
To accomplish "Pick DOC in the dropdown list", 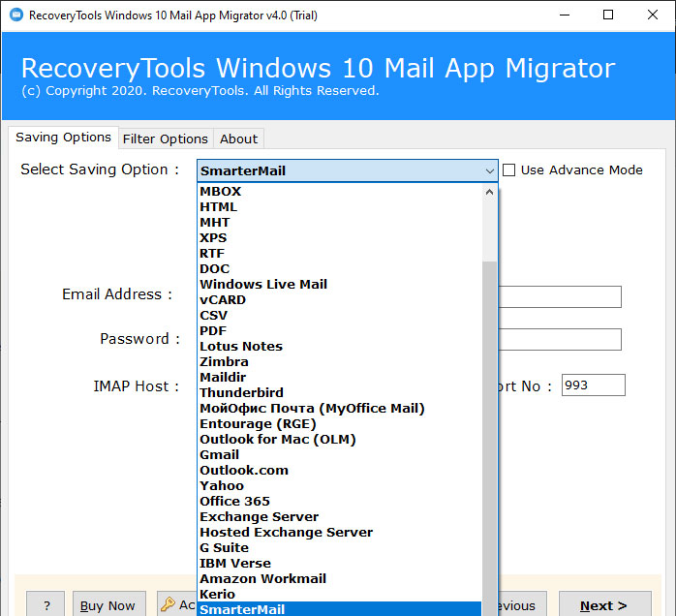I will click(340, 269).
